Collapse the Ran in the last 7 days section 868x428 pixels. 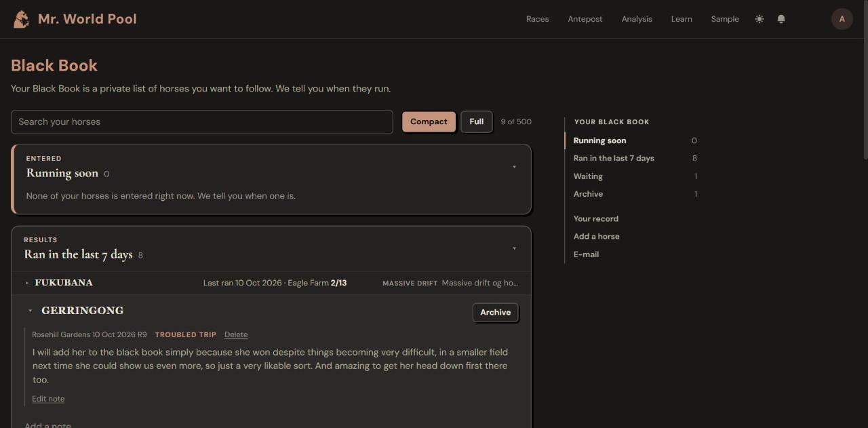click(514, 248)
